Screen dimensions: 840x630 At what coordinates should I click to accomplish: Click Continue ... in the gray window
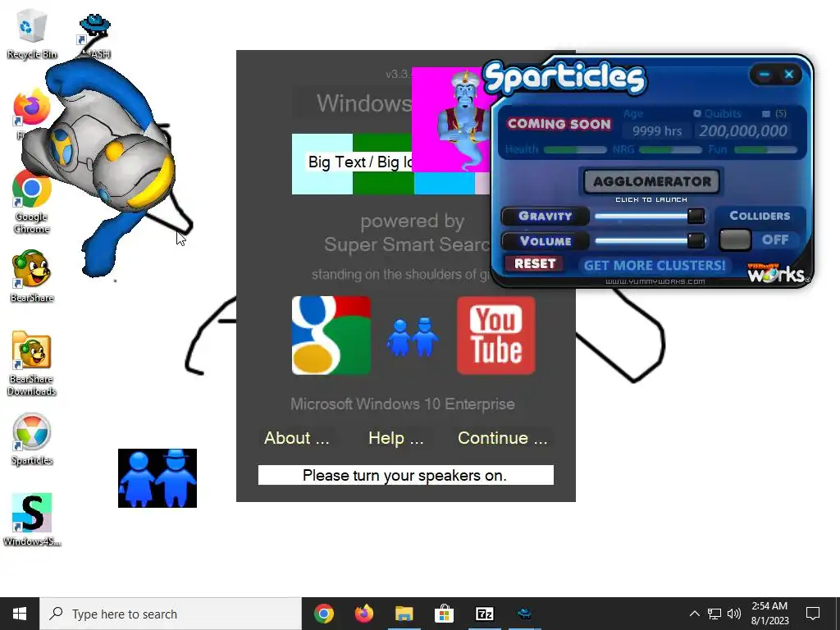tap(503, 438)
